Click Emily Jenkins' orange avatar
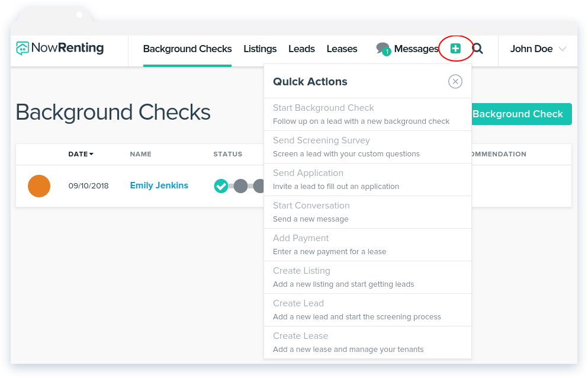The width and height of the screenshot is (588, 378). pos(39,186)
